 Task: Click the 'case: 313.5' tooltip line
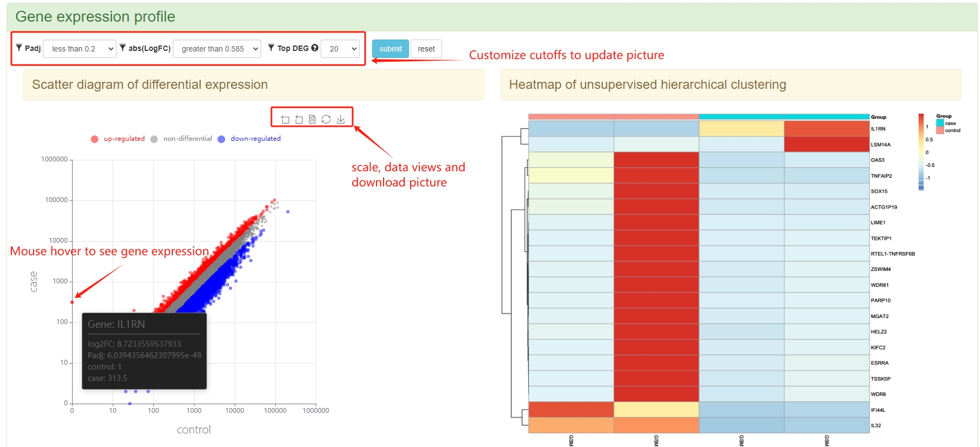[x=107, y=378]
